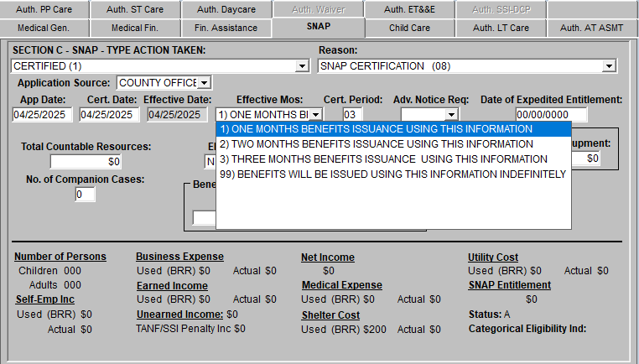Switch to the Medical Gen. tab
The image size is (639, 364).
pos(44,29)
